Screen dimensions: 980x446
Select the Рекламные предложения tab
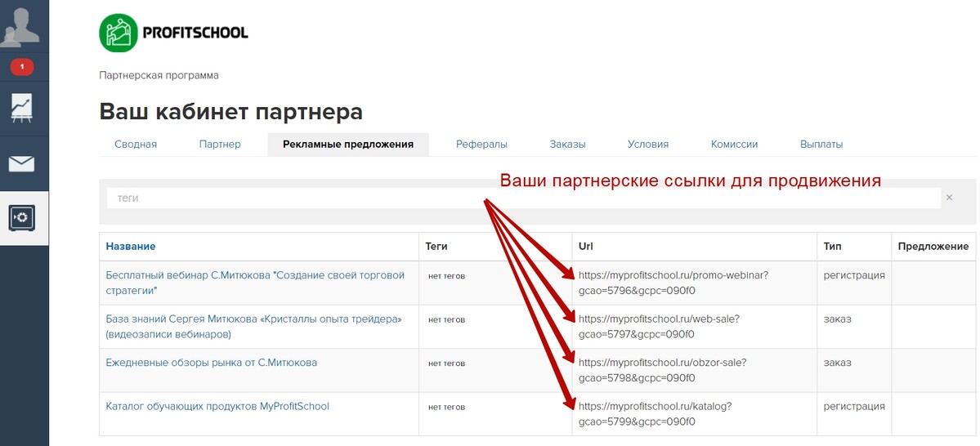coord(348,145)
